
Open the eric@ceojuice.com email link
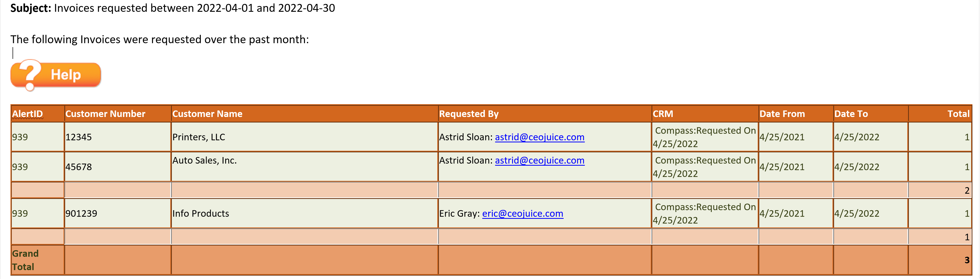coord(523,214)
